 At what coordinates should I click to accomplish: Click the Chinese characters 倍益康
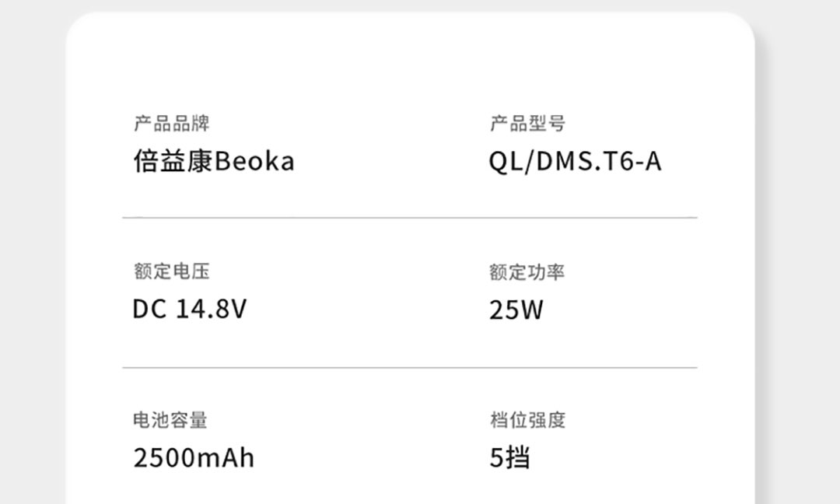[x=173, y=161]
